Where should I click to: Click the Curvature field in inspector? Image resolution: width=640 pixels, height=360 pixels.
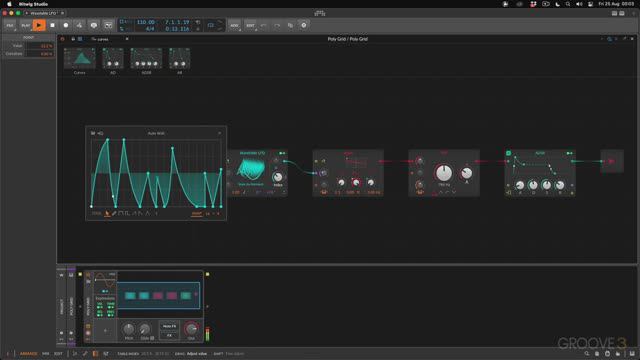click(40, 53)
